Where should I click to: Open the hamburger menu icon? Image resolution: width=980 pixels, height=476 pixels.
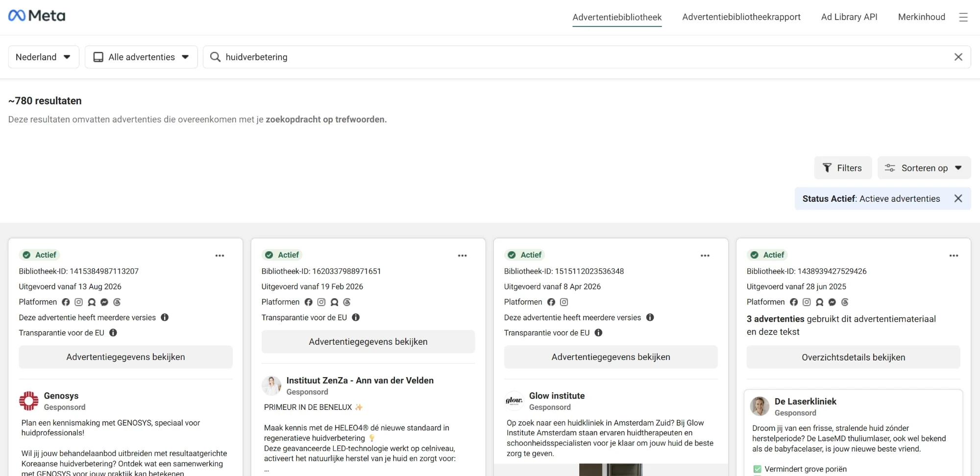pos(963,17)
